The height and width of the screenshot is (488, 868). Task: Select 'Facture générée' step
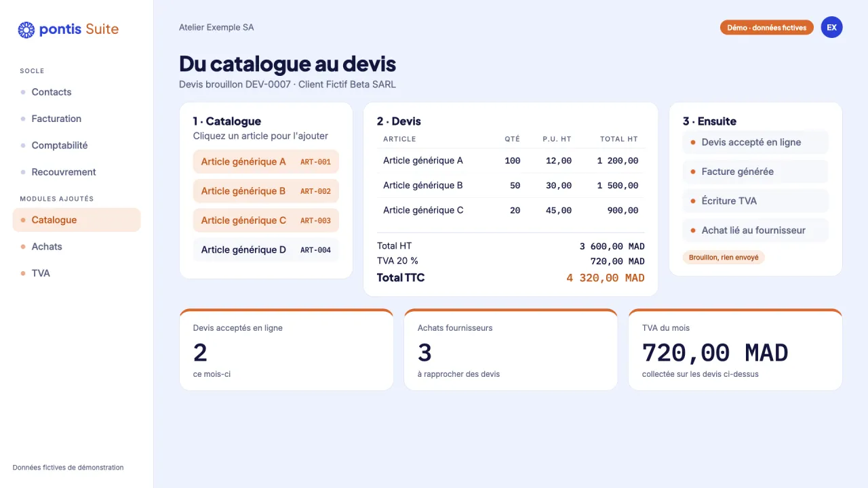click(x=755, y=171)
